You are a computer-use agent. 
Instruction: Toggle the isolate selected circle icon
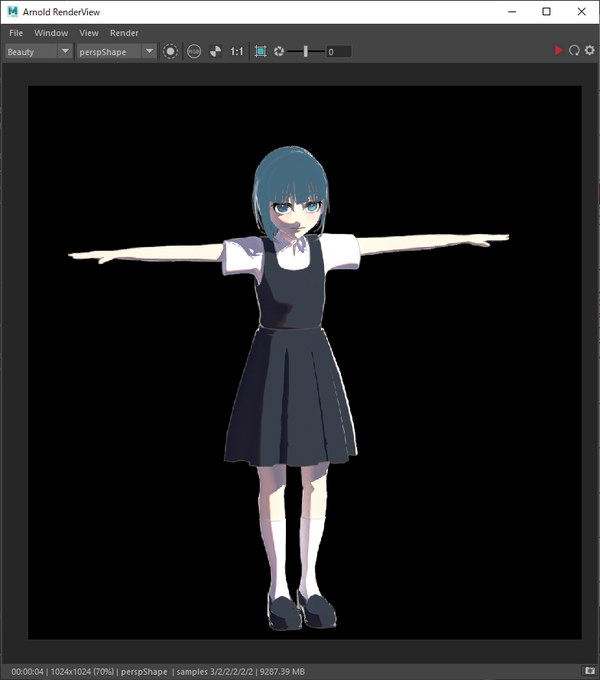(170, 52)
